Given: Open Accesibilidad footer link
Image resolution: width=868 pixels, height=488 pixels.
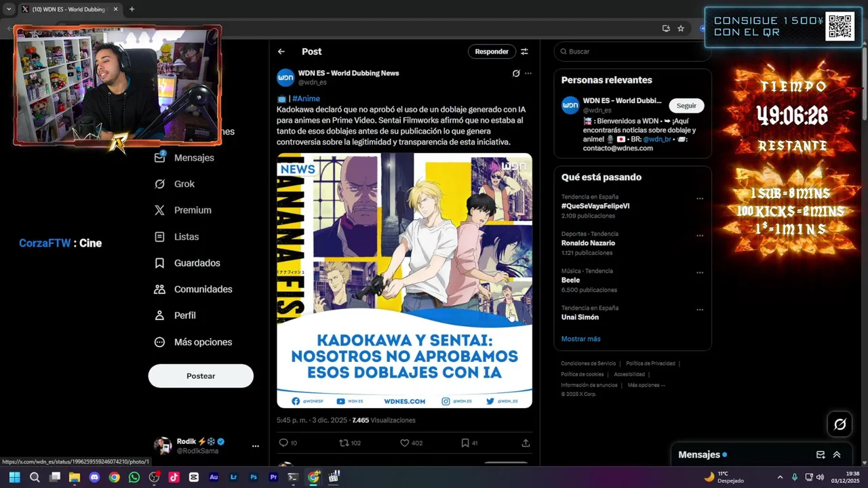Looking at the screenshot, I should click(x=629, y=374).
